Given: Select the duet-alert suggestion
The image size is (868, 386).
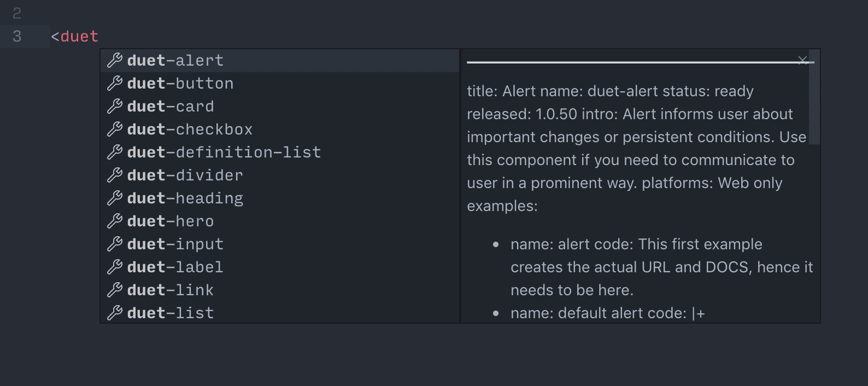Looking at the screenshot, I should (280, 60).
